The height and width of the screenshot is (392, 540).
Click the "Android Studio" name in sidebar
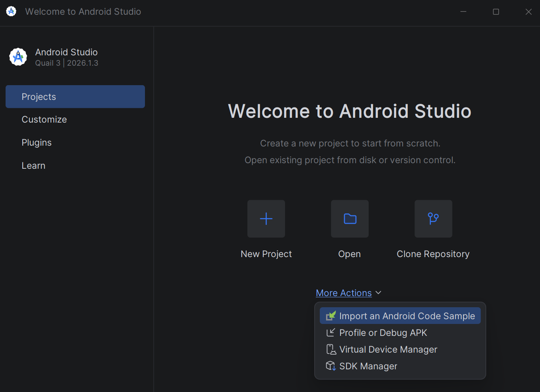(x=67, y=52)
